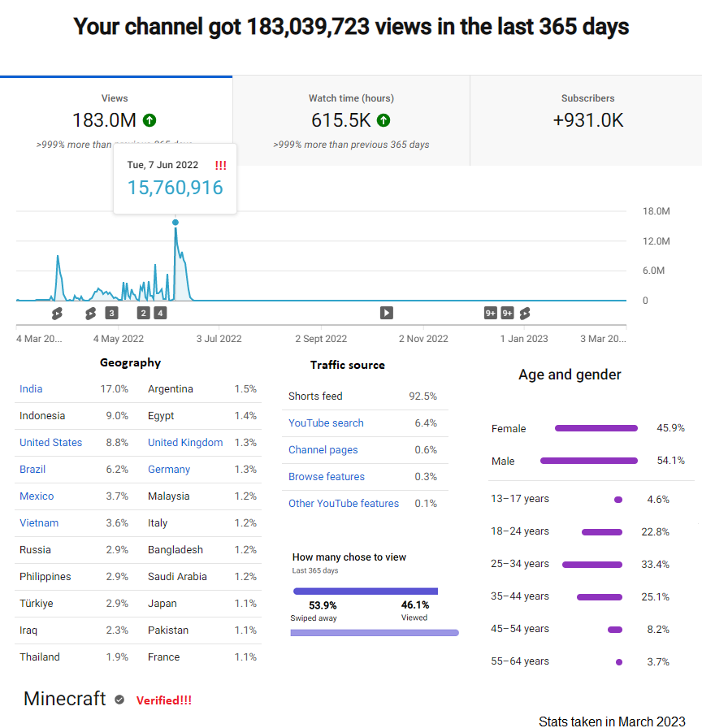Open the India geography link
The height and width of the screenshot is (728, 702).
tap(31, 389)
